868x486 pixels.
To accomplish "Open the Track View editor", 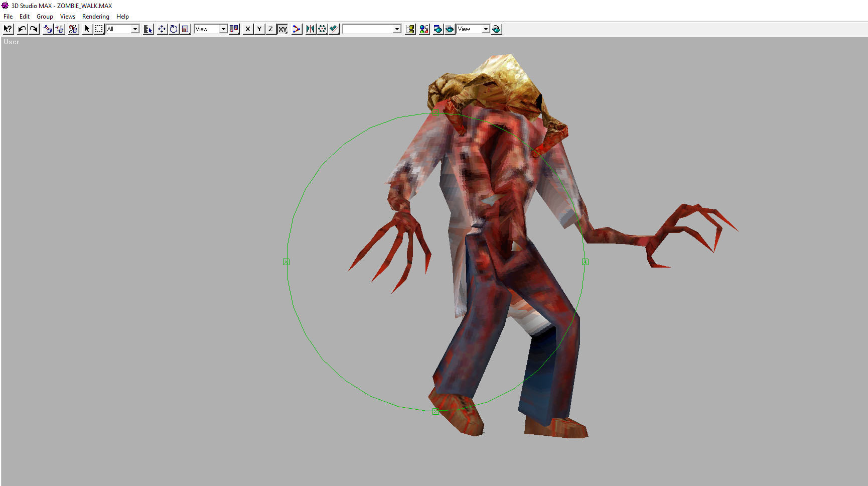I will point(410,29).
